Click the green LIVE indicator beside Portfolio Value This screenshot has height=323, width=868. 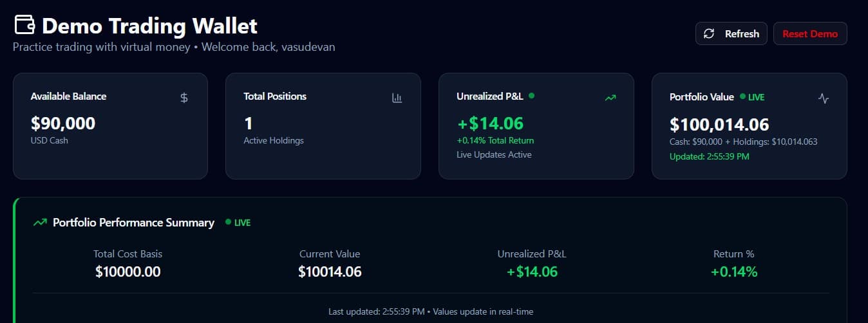point(752,97)
